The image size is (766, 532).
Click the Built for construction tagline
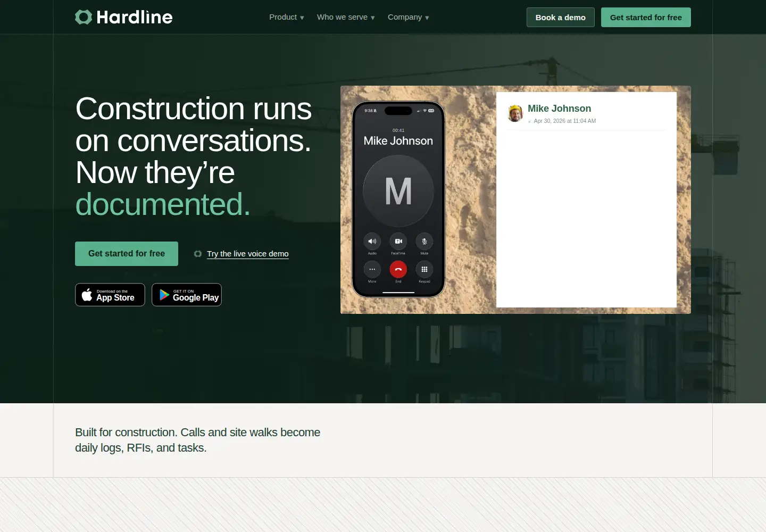197,440
